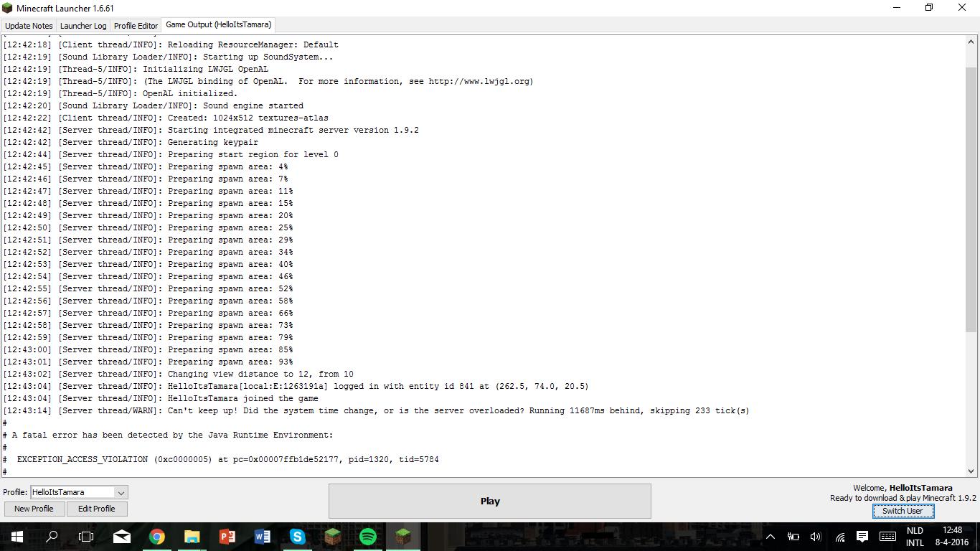Select the "Sound engine started" log line
The image size is (980, 551).
(x=153, y=105)
